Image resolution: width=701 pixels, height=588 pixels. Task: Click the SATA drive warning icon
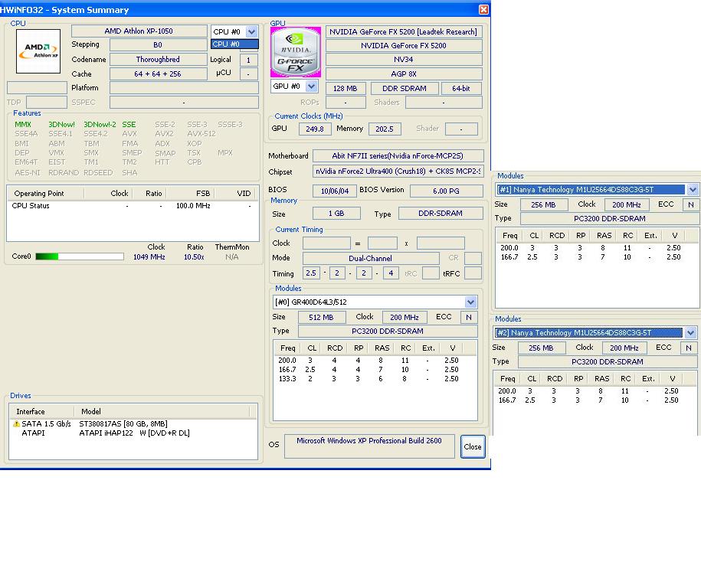pyautogui.click(x=16, y=423)
